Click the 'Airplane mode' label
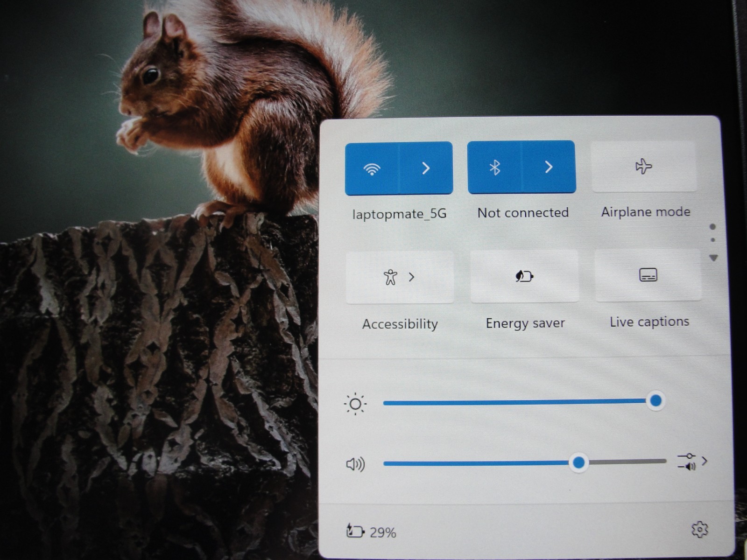This screenshot has height=560, width=747. point(646,212)
